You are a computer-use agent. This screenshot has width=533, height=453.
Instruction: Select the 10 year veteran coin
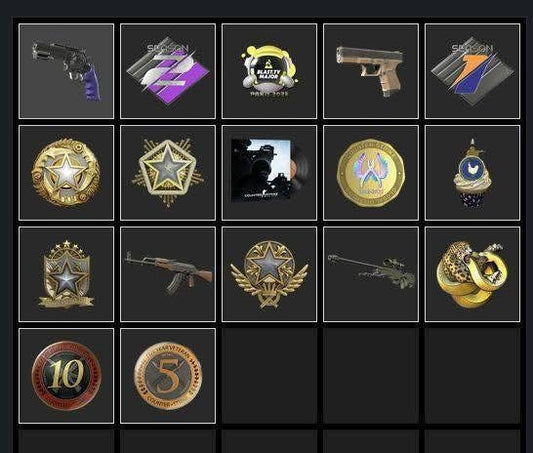point(66,376)
